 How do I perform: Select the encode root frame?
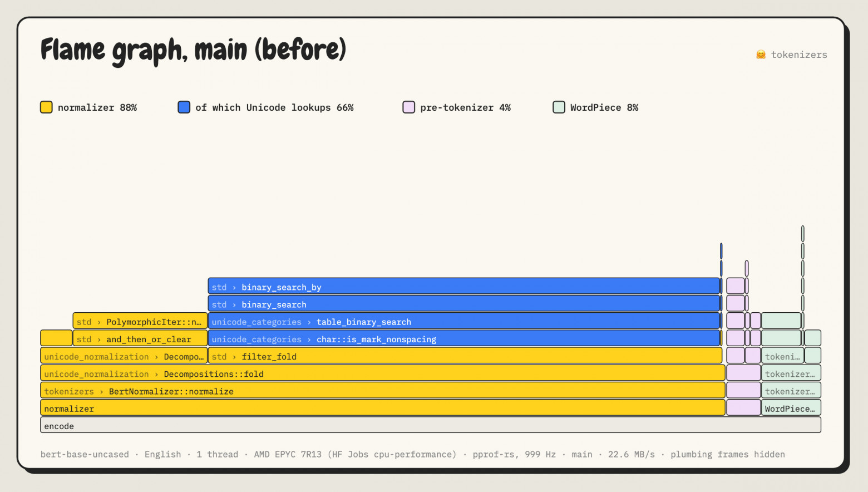pos(431,425)
